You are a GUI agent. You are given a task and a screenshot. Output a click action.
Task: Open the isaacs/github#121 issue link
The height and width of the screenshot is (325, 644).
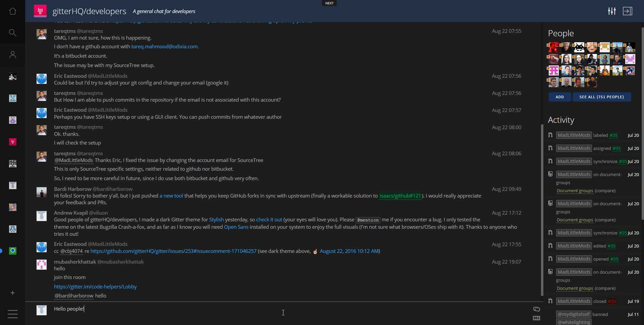point(400,196)
